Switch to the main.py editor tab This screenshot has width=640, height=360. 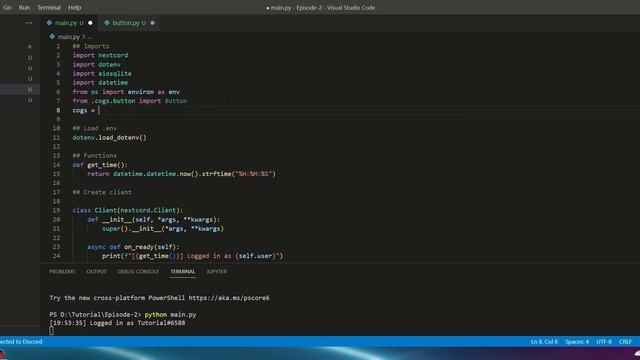tap(69, 23)
